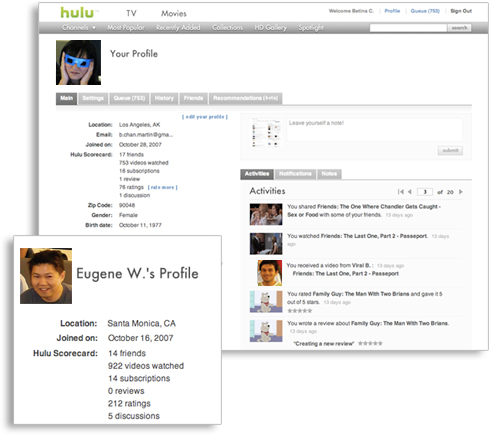Open reviewed Family Guy thumbnail
This screenshot has width=489, height=435.
[x=266, y=331]
